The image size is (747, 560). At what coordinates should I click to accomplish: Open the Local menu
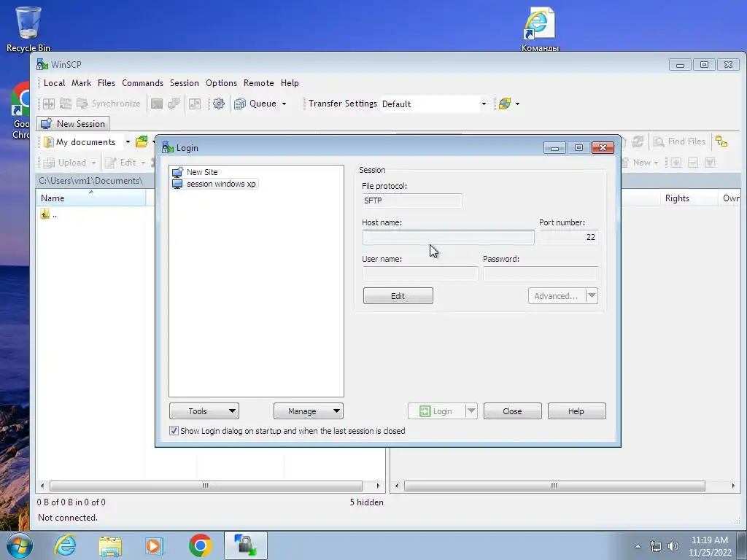pyautogui.click(x=54, y=83)
